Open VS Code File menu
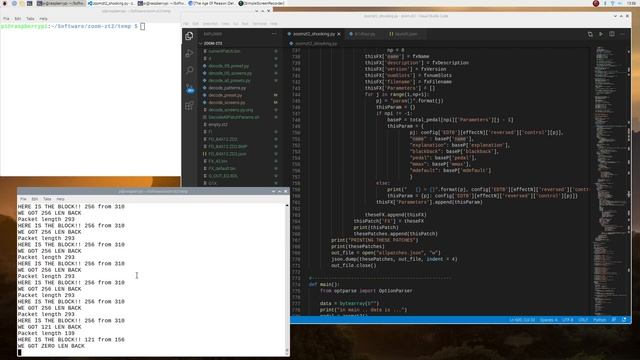 186,24
